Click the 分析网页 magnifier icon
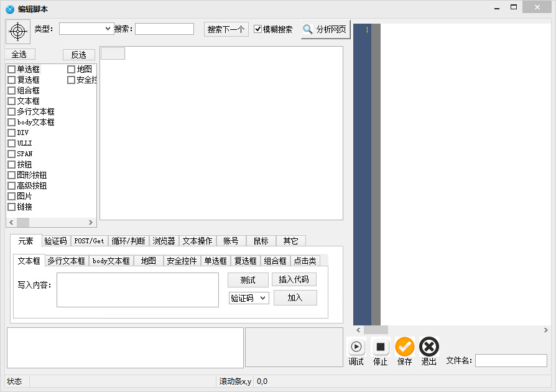 pos(308,29)
